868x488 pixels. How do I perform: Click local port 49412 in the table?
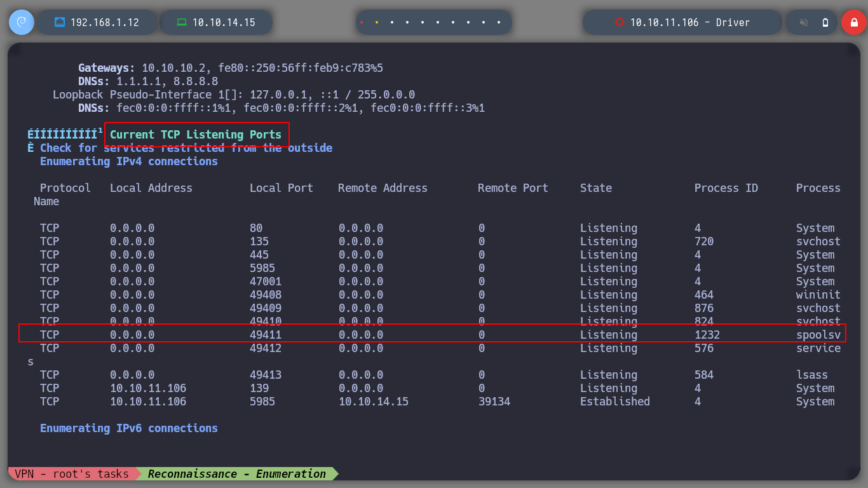(266, 348)
